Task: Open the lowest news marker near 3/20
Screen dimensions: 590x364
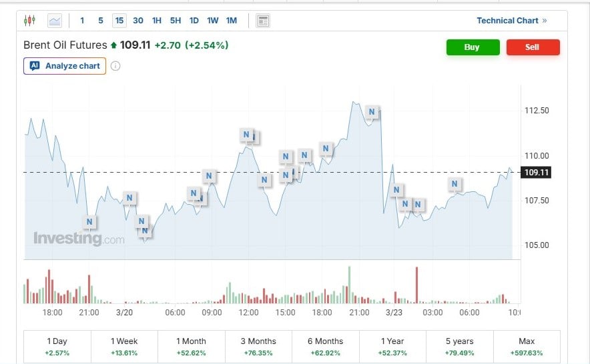Action: tap(145, 231)
